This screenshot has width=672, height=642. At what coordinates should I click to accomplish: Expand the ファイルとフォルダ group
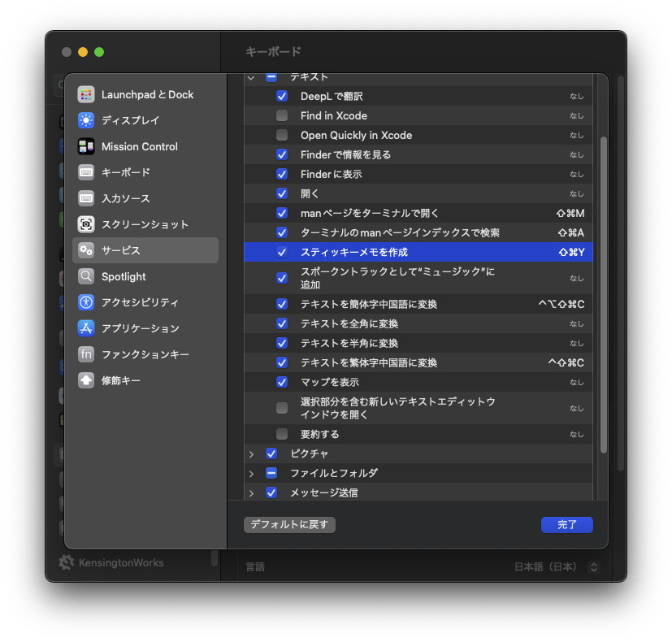(x=252, y=474)
